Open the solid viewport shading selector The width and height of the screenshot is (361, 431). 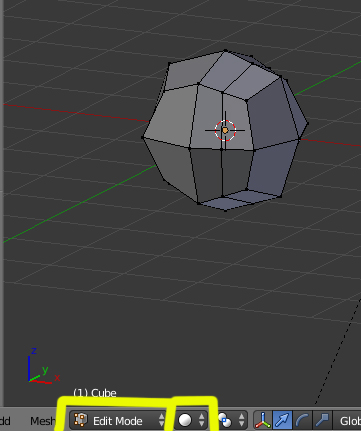[x=191, y=420]
